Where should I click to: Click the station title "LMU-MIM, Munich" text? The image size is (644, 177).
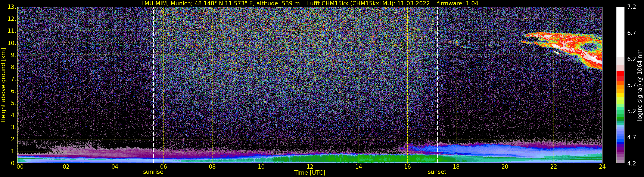(167, 3)
